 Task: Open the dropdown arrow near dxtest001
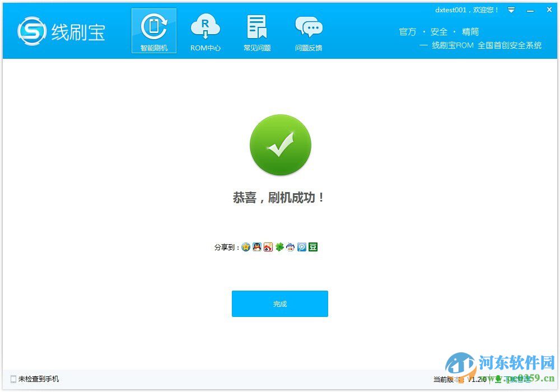pyautogui.click(x=511, y=10)
